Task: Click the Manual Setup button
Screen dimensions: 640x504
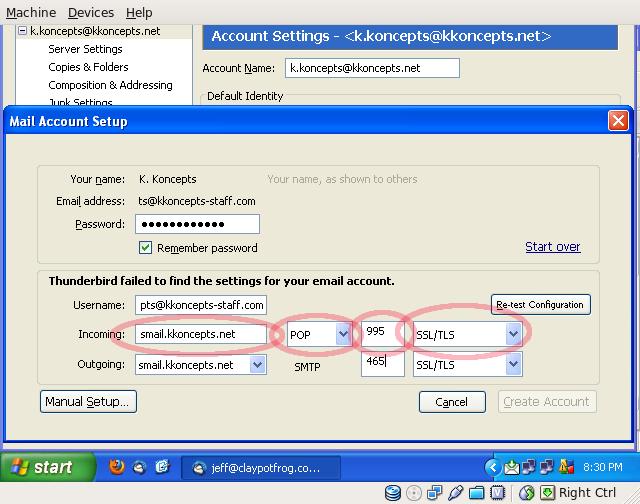Action: click(88, 402)
